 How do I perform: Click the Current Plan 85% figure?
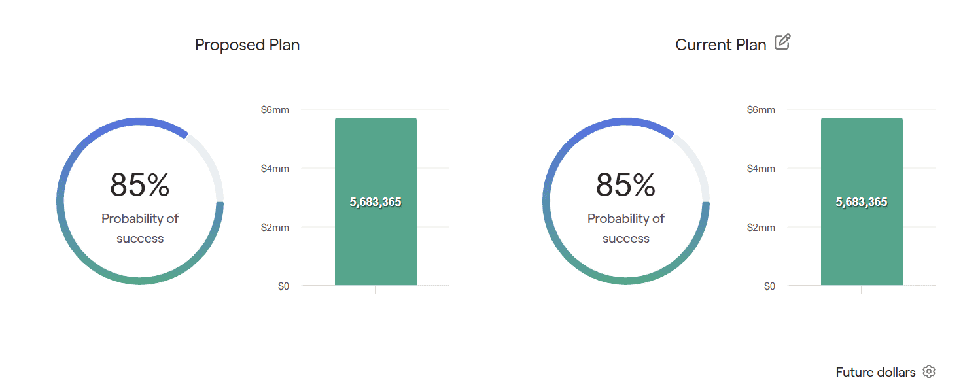(x=626, y=185)
